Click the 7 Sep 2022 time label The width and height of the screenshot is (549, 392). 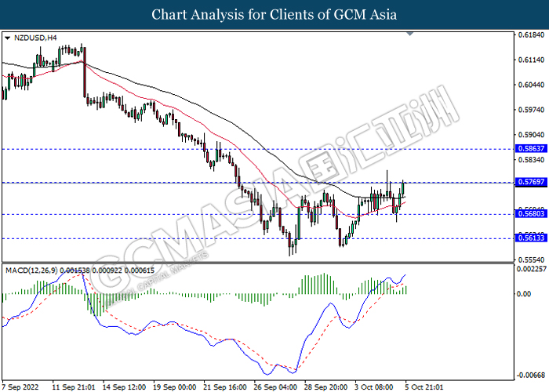point(20,387)
